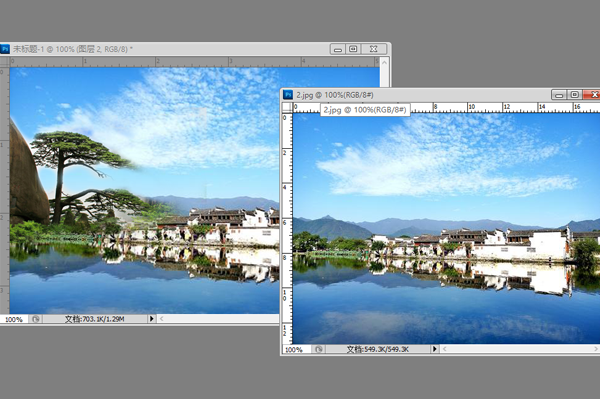
Task: Expand status flyout arrow next to 文档:549.3K/549.3K
Action: click(x=434, y=349)
